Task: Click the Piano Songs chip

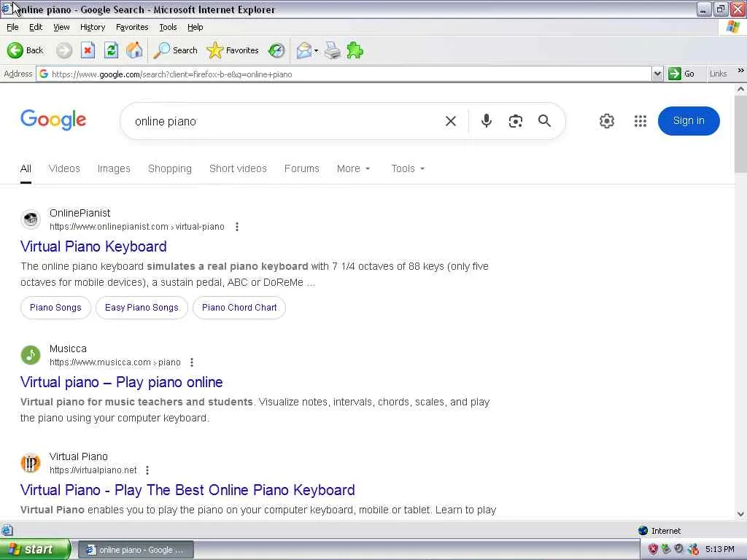Action: 55,308
